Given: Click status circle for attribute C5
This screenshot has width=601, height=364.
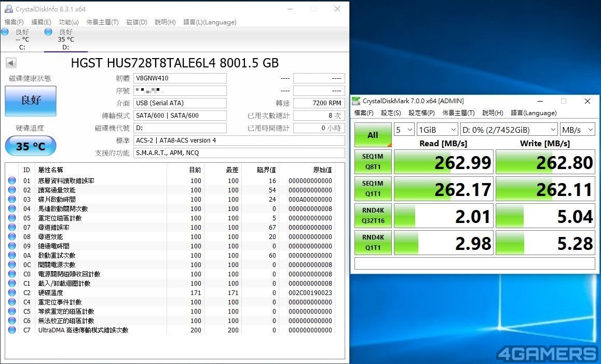Looking at the screenshot, I should click(12, 311).
